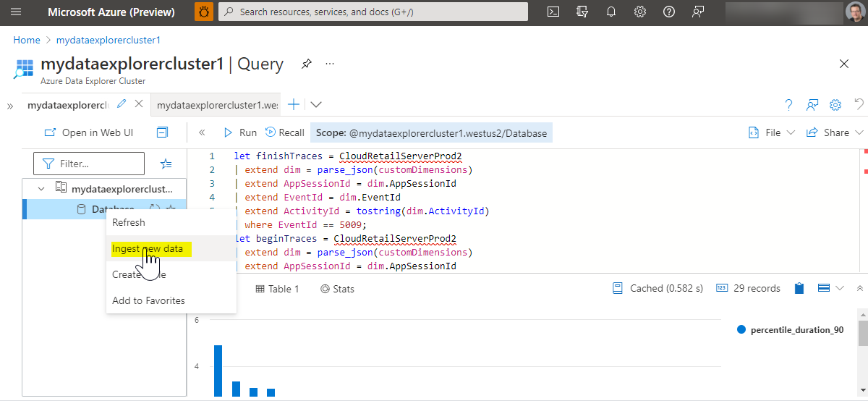Click the Run query button
868x401 pixels.
click(x=239, y=132)
